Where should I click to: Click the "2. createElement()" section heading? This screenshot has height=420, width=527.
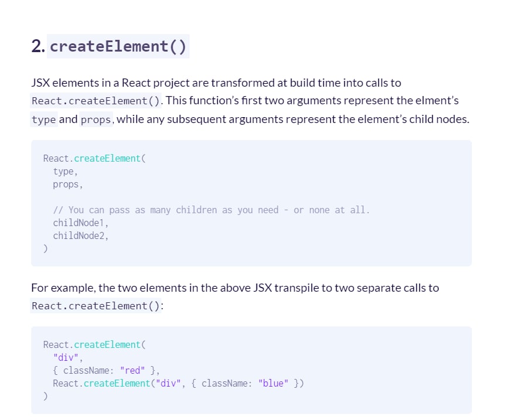click(110, 46)
